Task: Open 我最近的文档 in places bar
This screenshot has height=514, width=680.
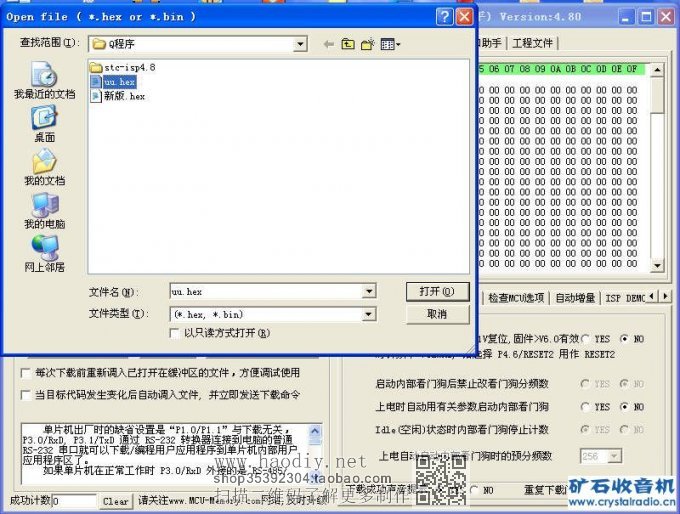Action: pos(44,80)
